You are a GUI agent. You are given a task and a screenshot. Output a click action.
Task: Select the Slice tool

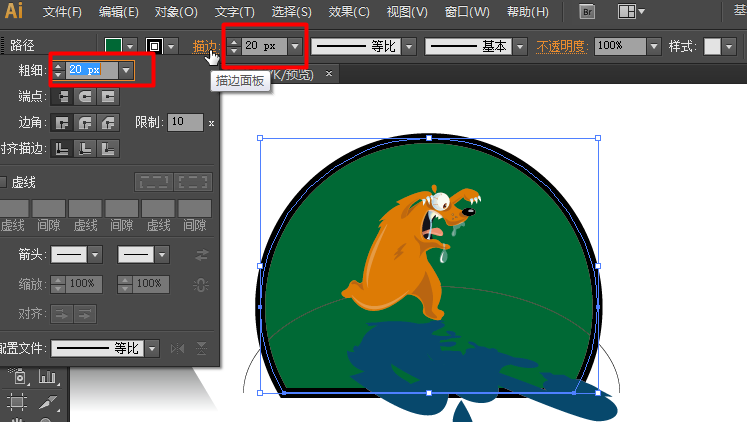tap(48, 402)
